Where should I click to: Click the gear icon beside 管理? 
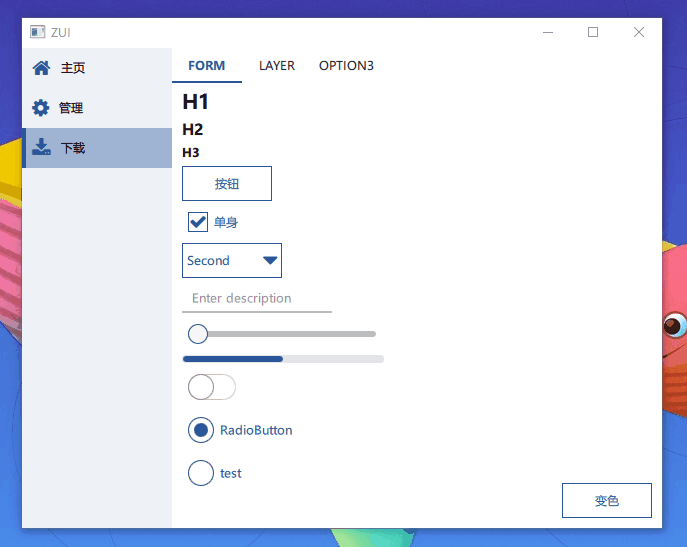click(41, 108)
